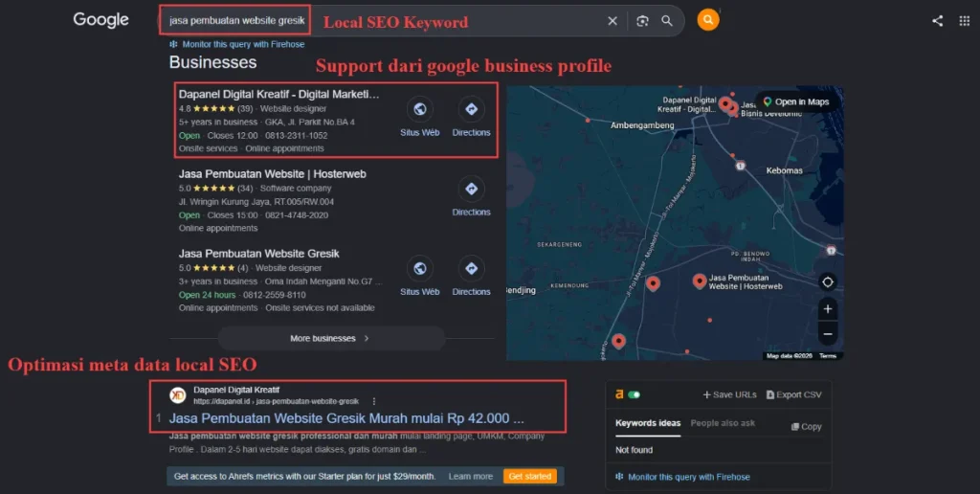Open Situs Web for Dapanel Digital Kreatif
This screenshot has width=980, height=494.
coord(420,117)
